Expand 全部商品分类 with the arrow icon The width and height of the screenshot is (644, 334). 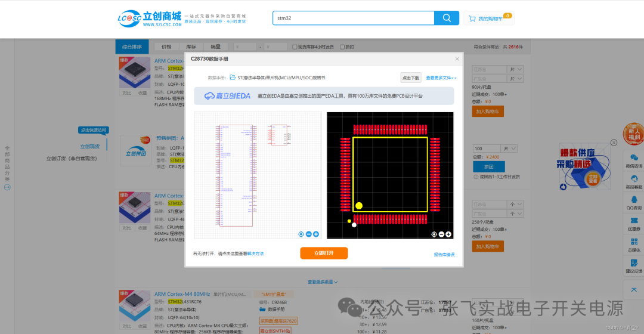click(7, 187)
